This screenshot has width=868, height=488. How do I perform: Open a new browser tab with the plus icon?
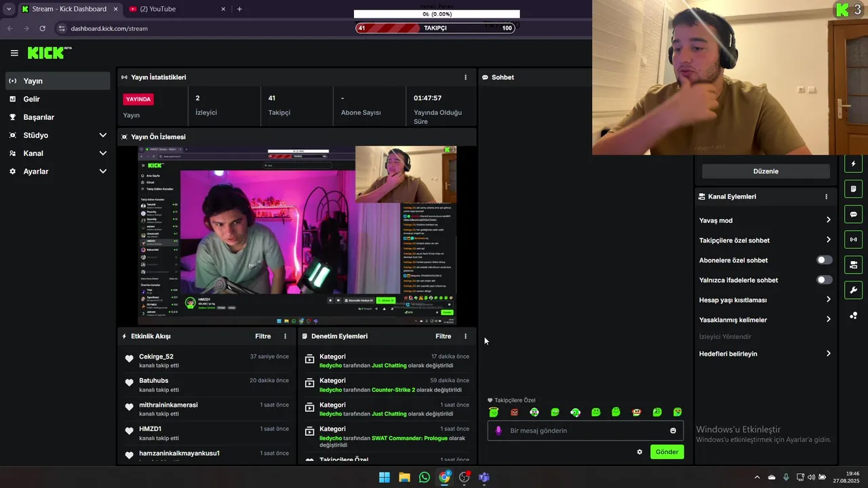coord(239,9)
